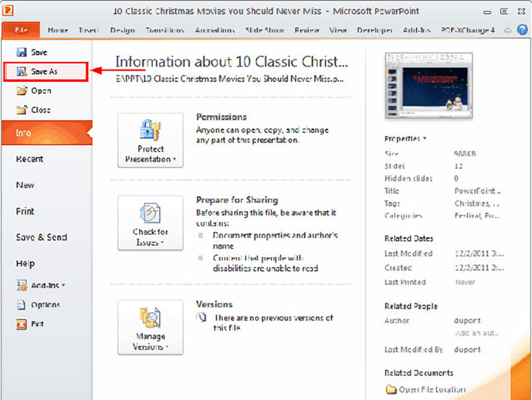Open the Review ribbon tab
Viewport: 532px width, 400px height.
pos(307,30)
